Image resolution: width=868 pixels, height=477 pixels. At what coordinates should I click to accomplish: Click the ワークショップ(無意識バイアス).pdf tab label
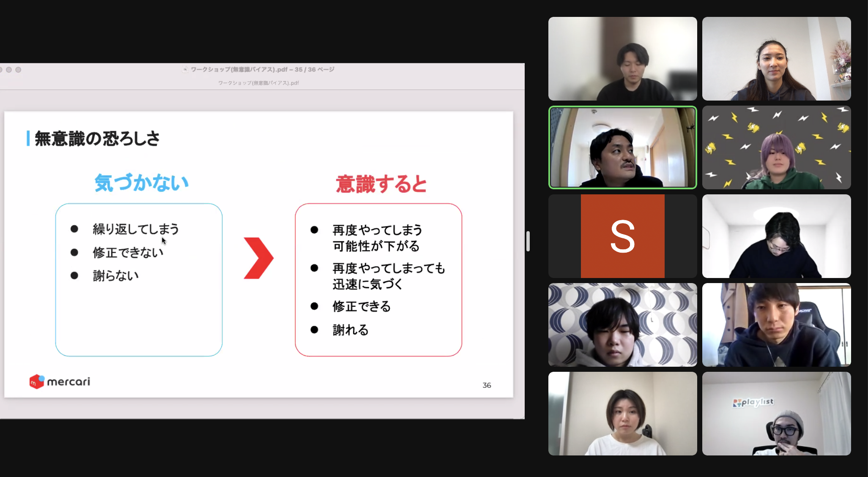258,83
